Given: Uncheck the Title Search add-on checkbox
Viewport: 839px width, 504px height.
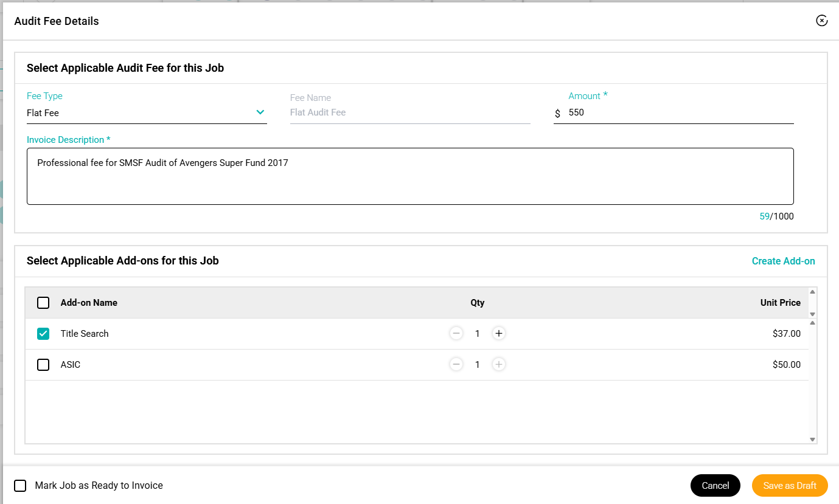Looking at the screenshot, I should [x=43, y=334].
